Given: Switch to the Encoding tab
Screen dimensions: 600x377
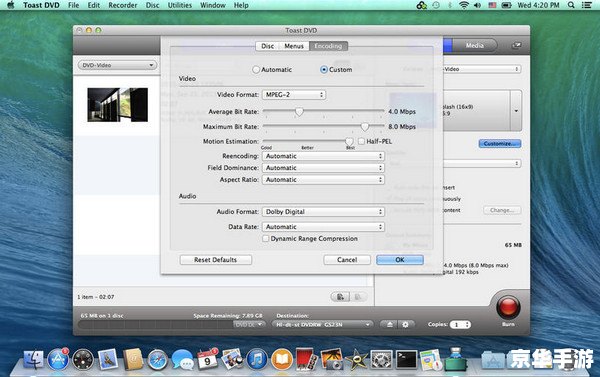Looking at the screenshot, I should [x=328, y=46].
